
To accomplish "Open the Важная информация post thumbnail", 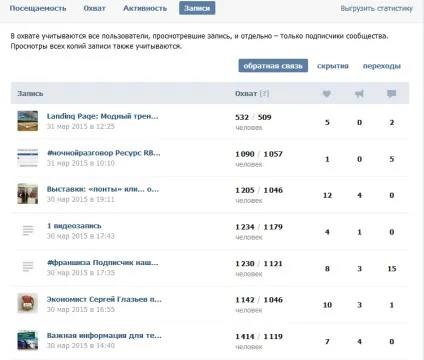I will click(28, 340).
